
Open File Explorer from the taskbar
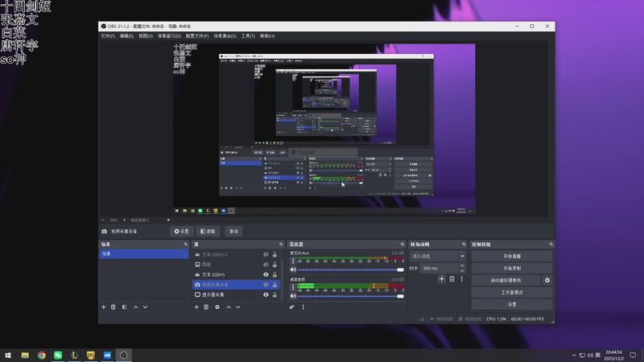point(25,356)
